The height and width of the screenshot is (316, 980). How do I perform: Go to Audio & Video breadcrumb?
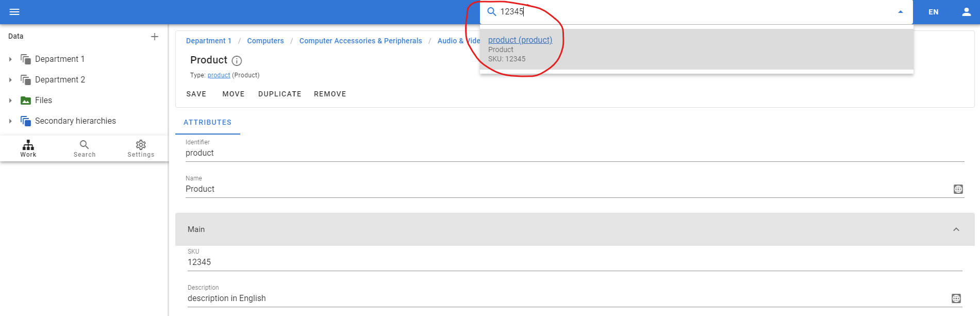[458, 41]
